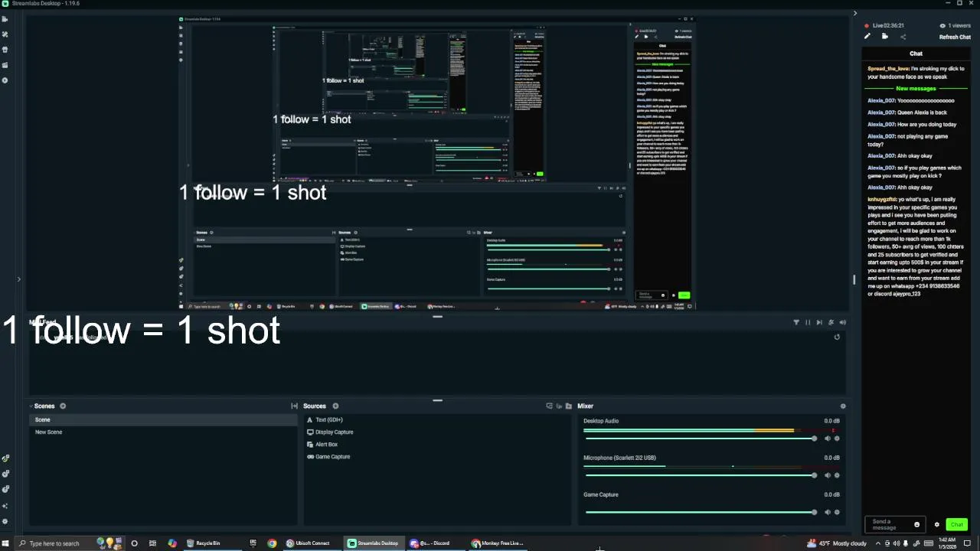The height and width of the screenshot is (551, 980).
Task: Open the top icon in the Streamlabs sidebar
Action: [5, 19]
